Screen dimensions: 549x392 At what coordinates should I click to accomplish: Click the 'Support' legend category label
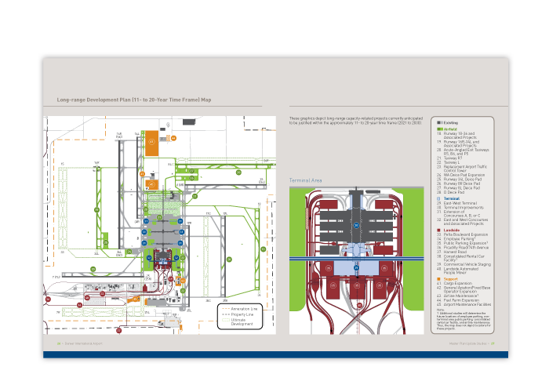pos(450,279)
